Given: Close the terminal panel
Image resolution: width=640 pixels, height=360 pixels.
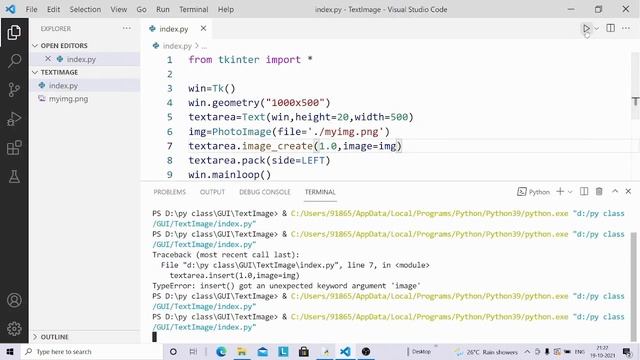Looking at the screenshot, I should point(628,191).
